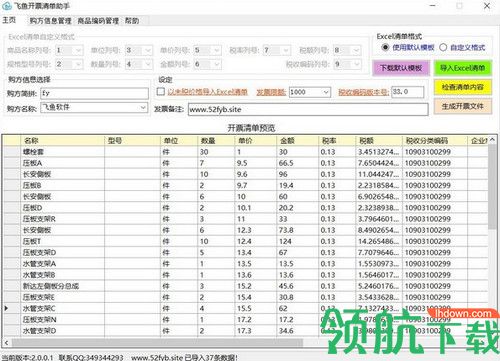
Task: Focus the 购方简拼 input field
Action: pos(94,93)
